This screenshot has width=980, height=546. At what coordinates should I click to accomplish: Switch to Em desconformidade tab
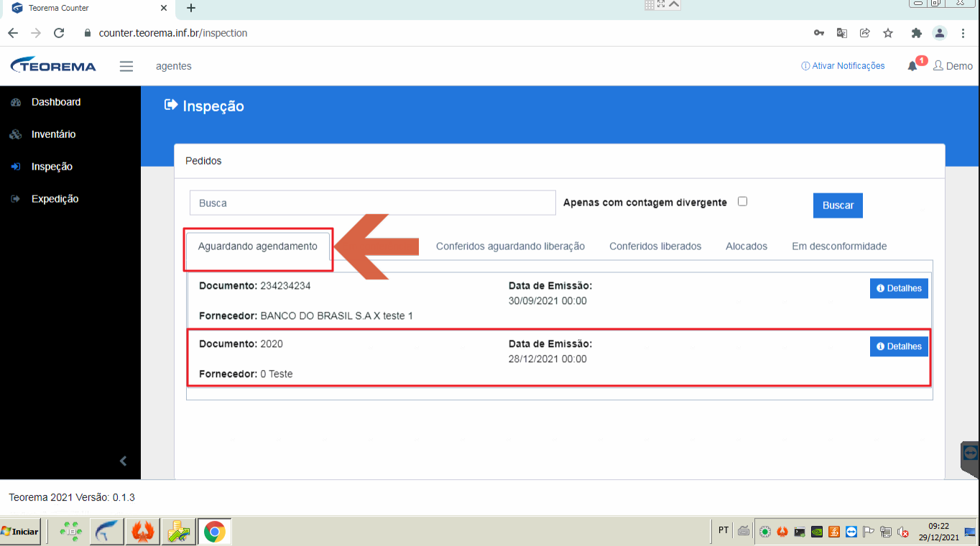[x=839, y=246]
